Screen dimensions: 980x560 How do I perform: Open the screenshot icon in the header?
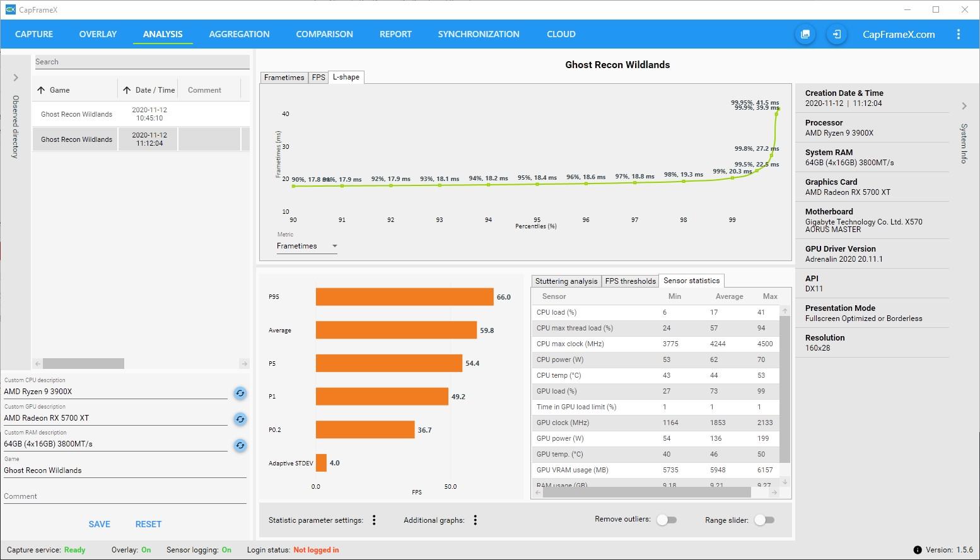(805, 34)
